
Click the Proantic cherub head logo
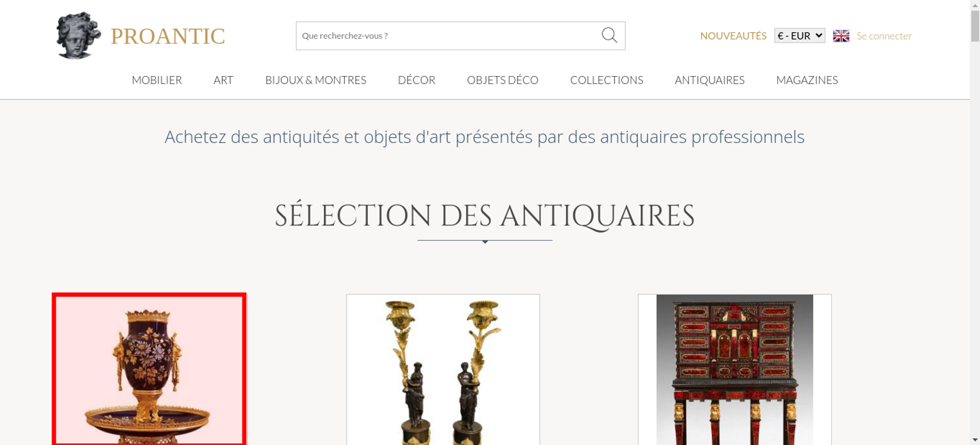78,35
